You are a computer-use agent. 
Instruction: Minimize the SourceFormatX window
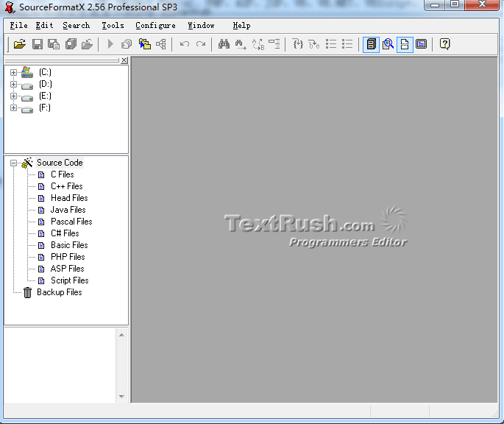point(435,5)
